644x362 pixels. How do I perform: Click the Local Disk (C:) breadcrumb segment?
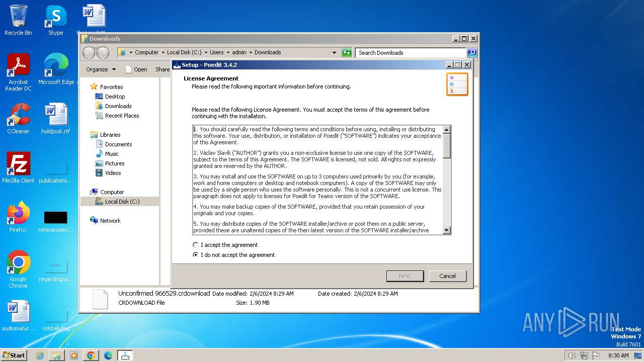tap(184, 52)
